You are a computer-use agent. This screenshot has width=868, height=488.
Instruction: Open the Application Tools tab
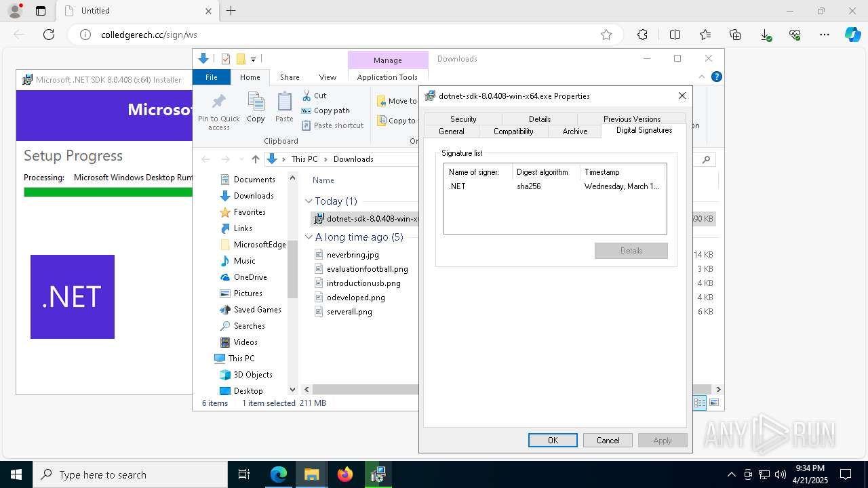tap(387, 77)
